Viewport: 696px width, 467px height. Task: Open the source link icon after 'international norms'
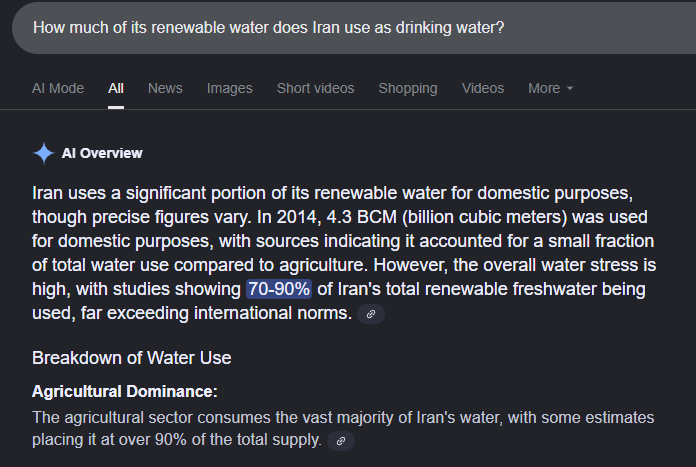(x=371, y=314)
